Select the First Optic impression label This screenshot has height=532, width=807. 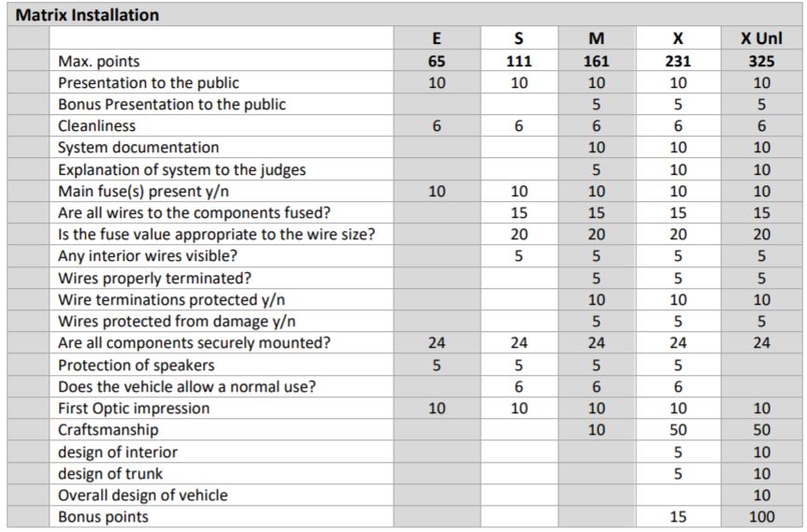click(x=134, y=408)
